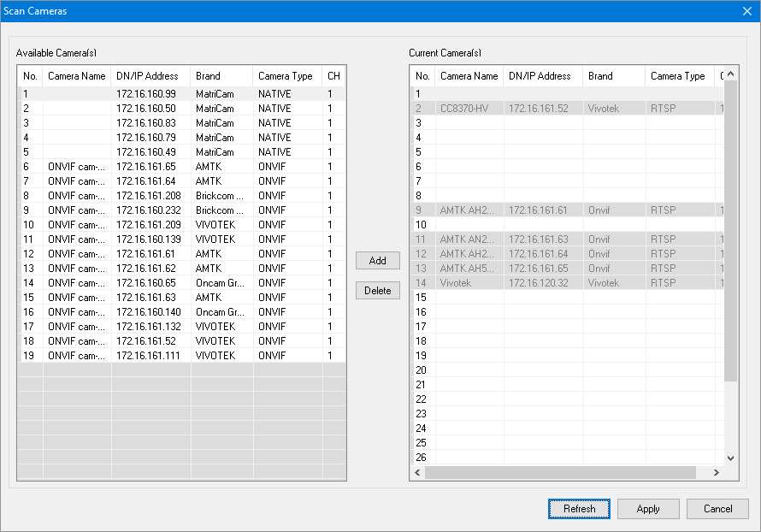Viewport: 761px width, 532px height.
Task: Cancel the Scan Cameras dialog
Action: (x=717, y=509)
